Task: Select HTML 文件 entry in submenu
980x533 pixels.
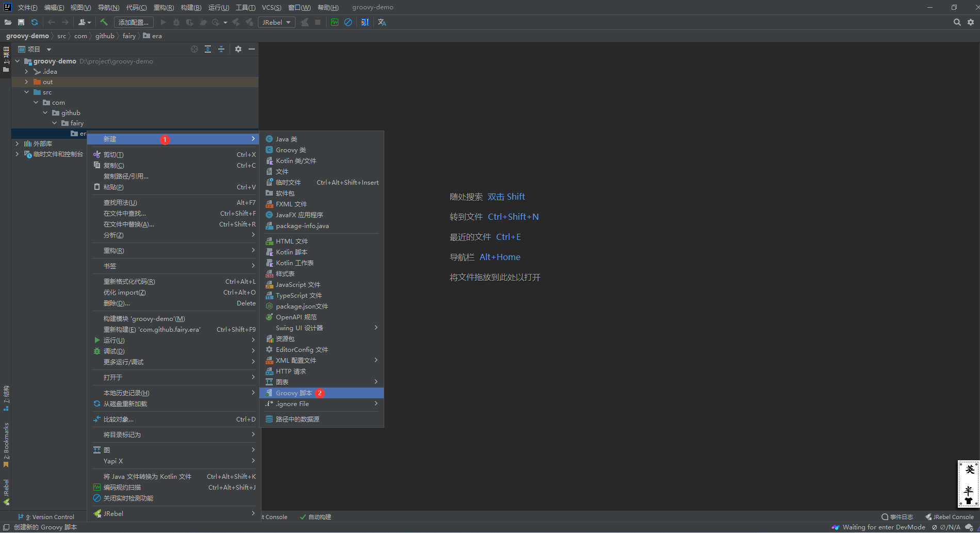Action: 322,241
